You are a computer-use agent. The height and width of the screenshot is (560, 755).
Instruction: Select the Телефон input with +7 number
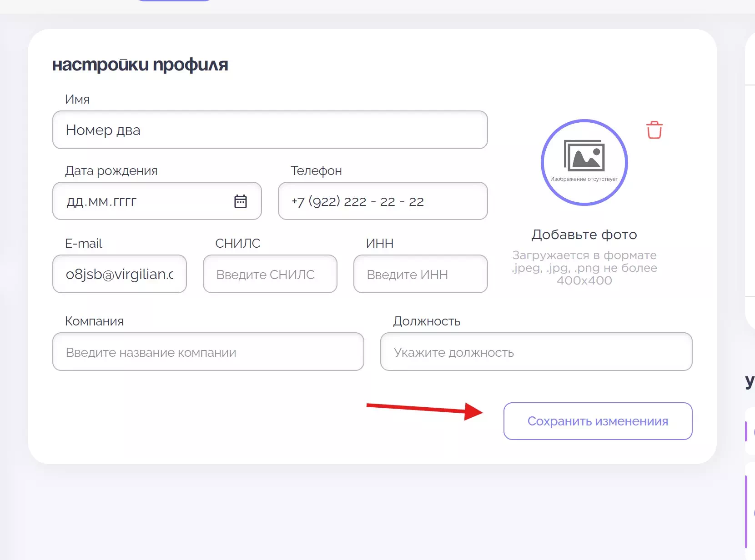point(383,201)
